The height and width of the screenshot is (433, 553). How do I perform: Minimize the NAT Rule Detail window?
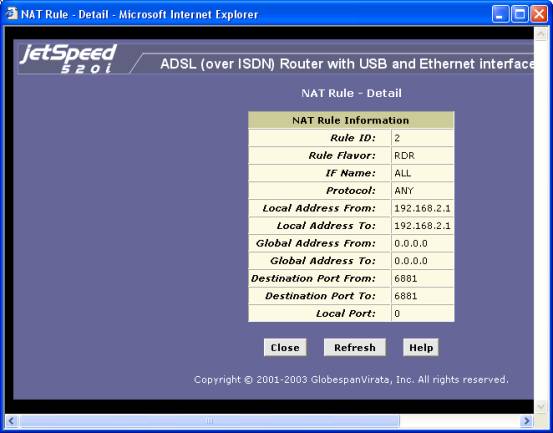tap(500, 14)
